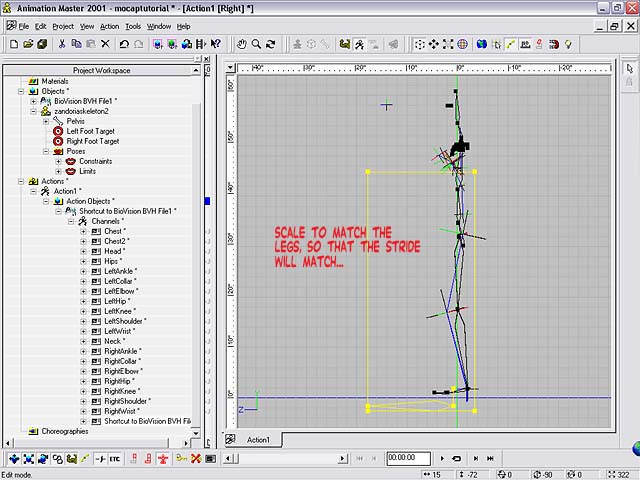Select the LeftKnee channel item

tap(120, 311)
